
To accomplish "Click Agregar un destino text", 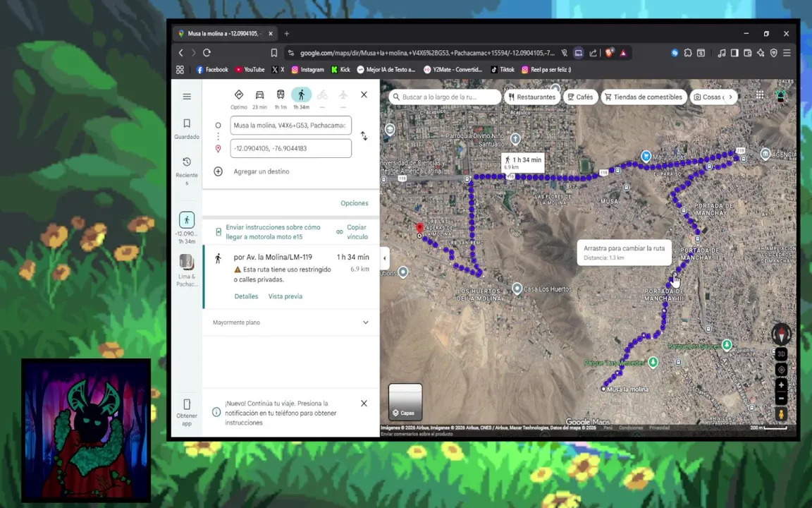I will tap(262, 171).
